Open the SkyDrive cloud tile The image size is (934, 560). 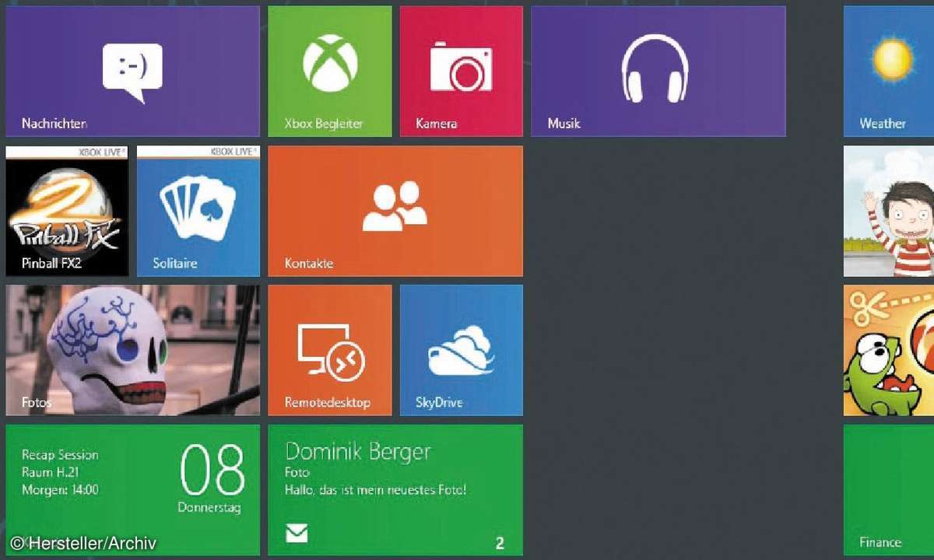462,350
